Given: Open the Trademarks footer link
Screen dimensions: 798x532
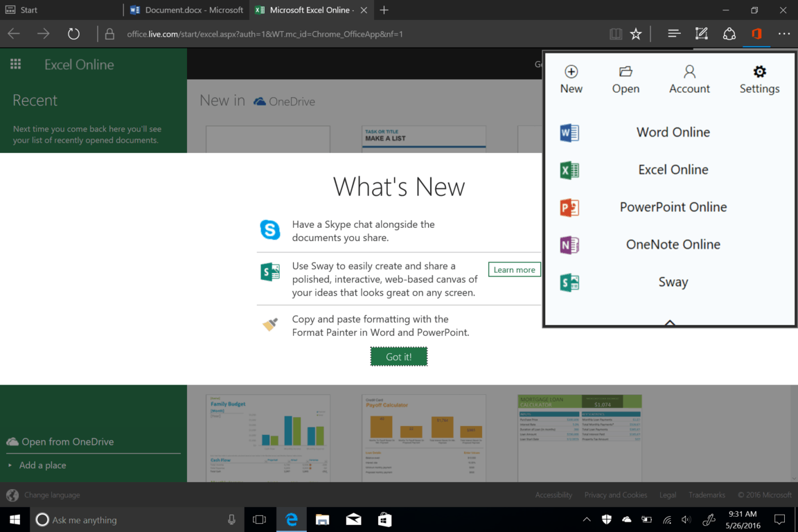Looking at the screenshot, I should (707, 495).
